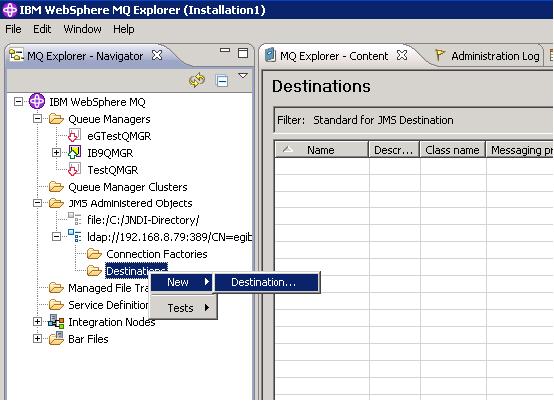Image resolution: width=554 pixels, height=401 pixels.
Task: Open the Window menu
Action: [82, 29]
